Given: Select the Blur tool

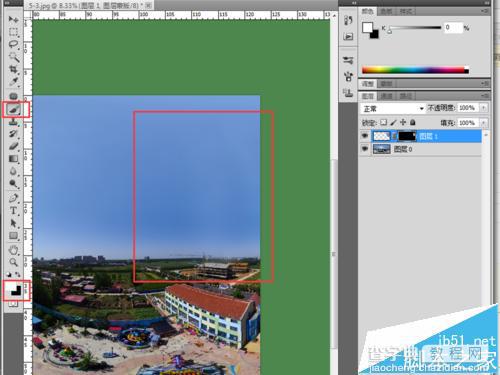Looking at the screenshot, I should [x=13, y=171].
